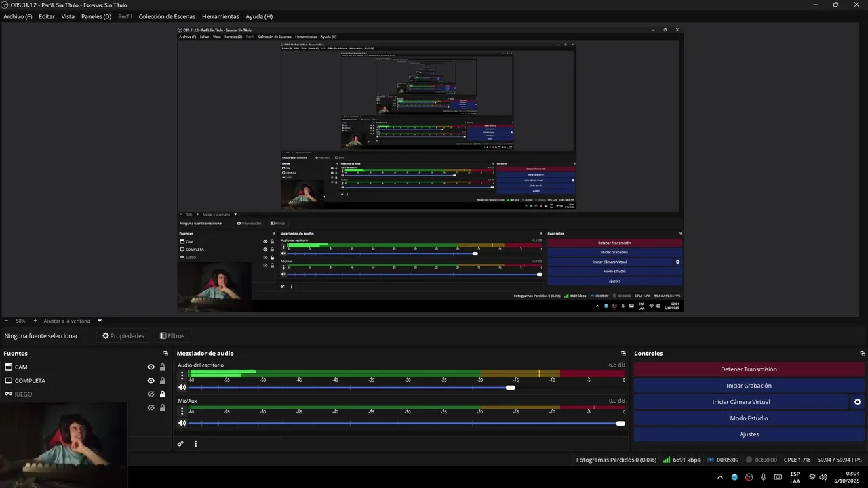Toggle the lock on COMPLETA source
This screenshot has height=488, width=868.
[163, 380]
